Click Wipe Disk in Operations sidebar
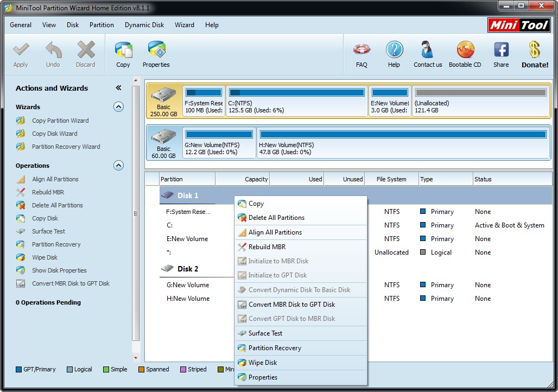This screenshot has height=392, width=558. (45, 257)
